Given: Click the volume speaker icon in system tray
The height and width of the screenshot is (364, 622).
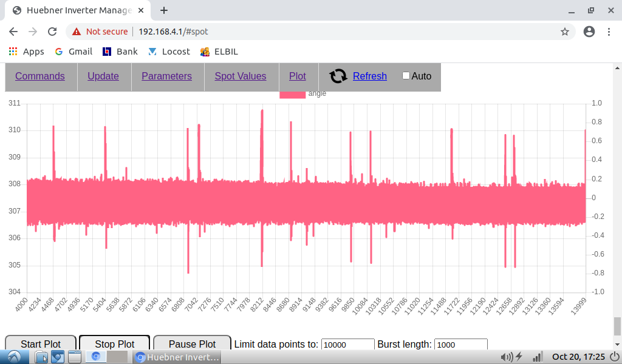Looking at the screenshot, I should pos(505,357).
